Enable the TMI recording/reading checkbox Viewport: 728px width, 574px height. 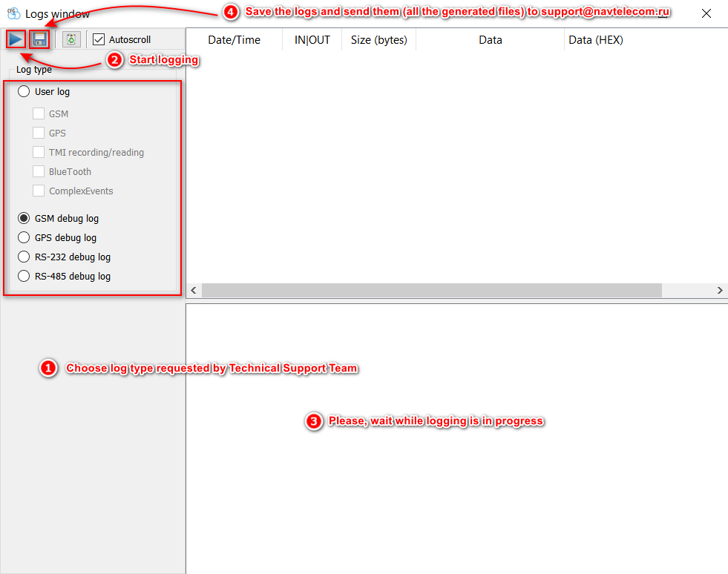[39, 153]
